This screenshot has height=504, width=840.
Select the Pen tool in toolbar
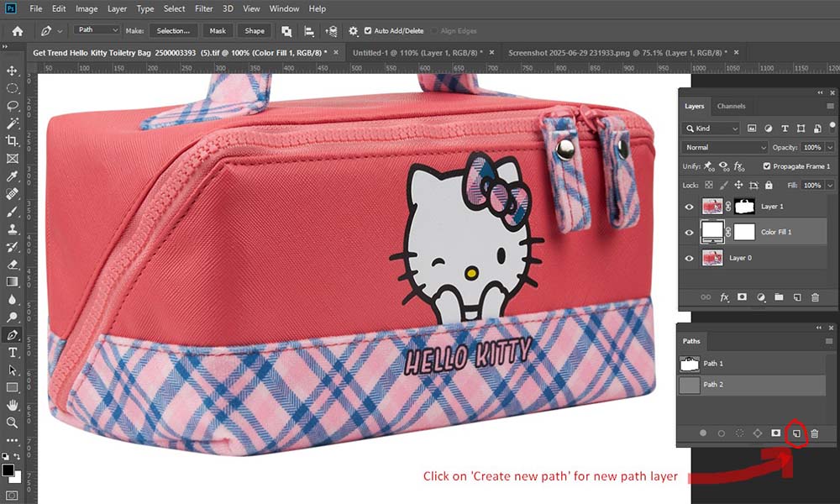(x=12, y=335)
